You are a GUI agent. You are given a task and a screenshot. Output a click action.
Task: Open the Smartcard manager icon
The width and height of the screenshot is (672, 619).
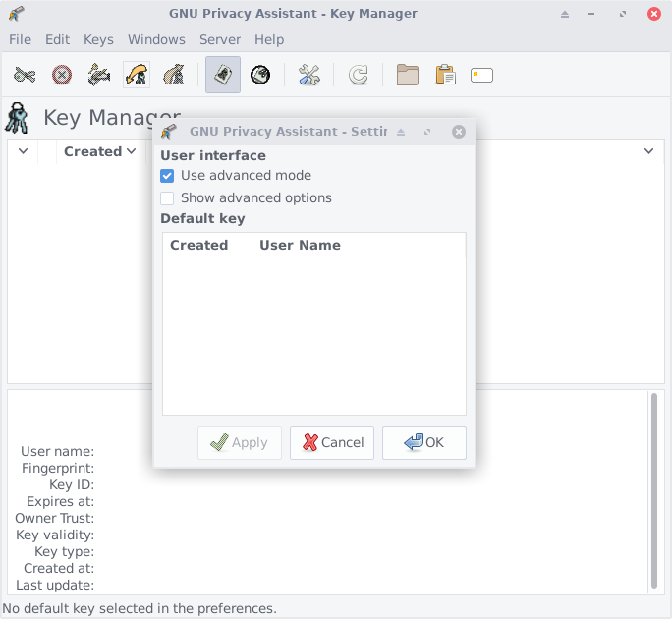[x=481, y=75]
